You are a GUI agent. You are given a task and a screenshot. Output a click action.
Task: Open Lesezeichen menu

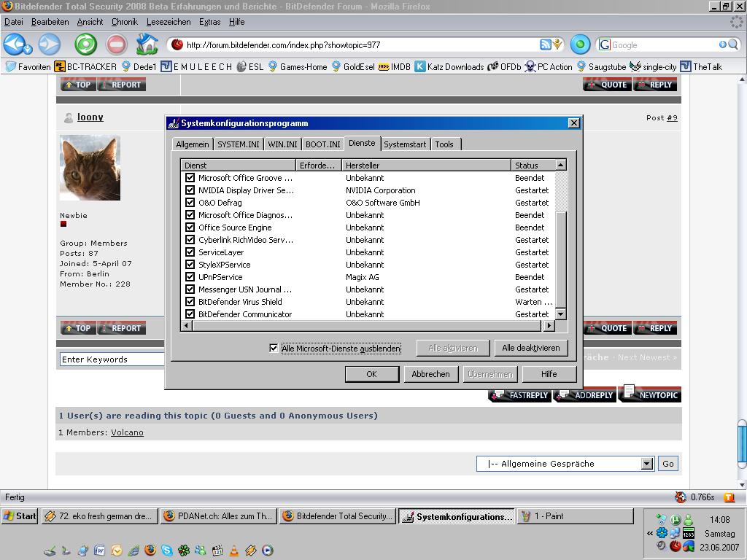point(169,22)
